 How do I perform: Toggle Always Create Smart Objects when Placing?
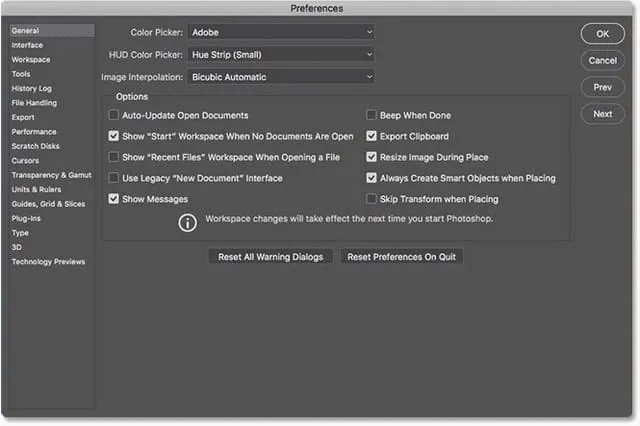371,178
